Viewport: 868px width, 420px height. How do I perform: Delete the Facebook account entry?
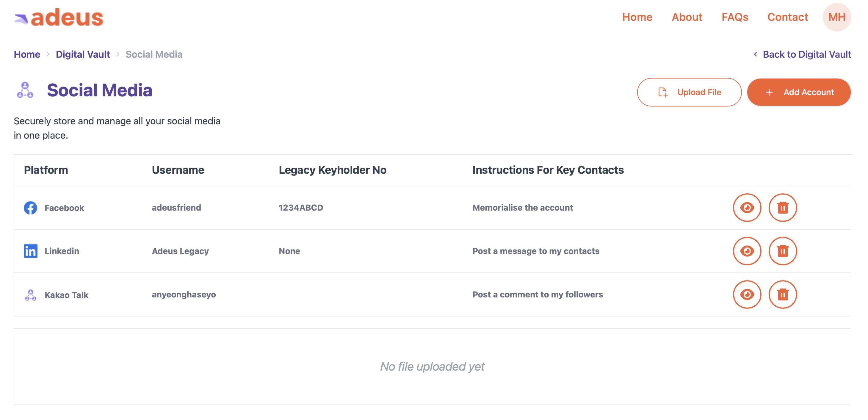tap(782, 208)
